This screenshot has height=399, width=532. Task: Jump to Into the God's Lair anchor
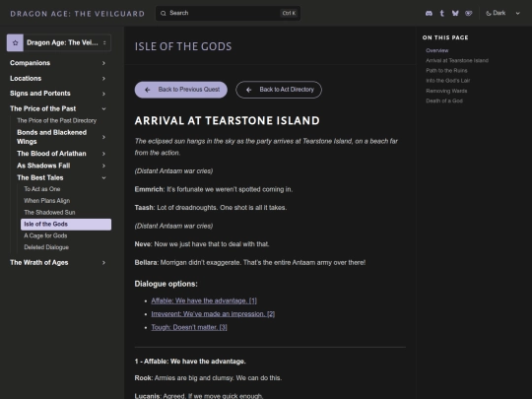[448, 81]
